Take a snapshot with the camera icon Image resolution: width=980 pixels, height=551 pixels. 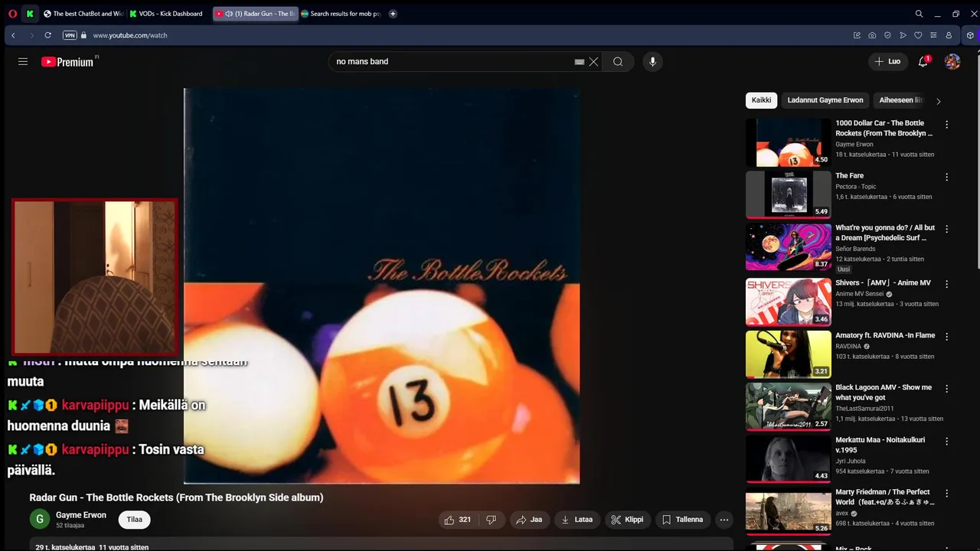(872, 35)
